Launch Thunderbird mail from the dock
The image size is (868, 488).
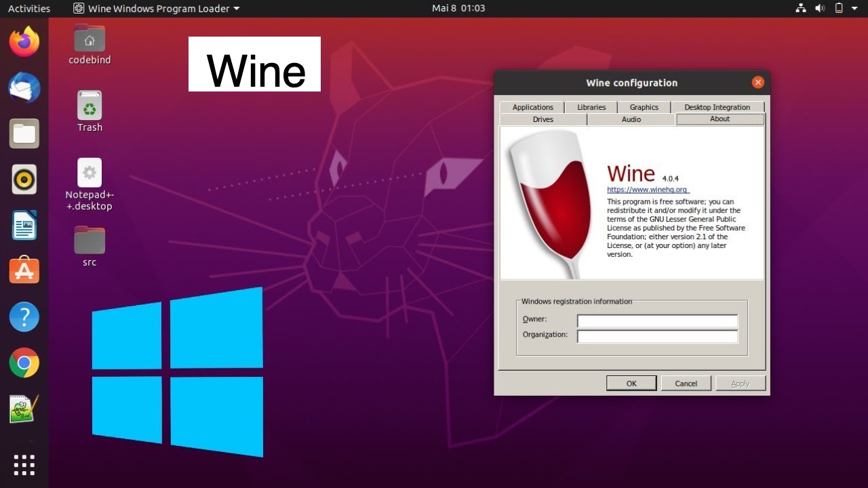tap(24, 88)
